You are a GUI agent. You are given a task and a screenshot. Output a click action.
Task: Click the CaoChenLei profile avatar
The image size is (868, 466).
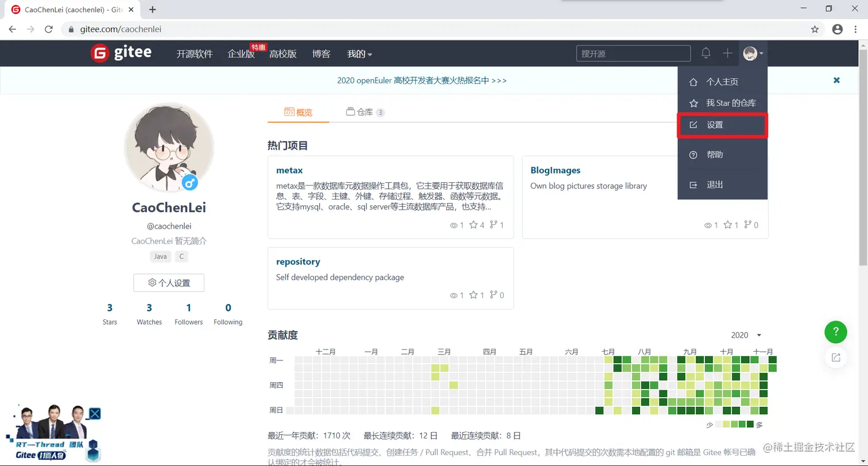pos(169,148)
